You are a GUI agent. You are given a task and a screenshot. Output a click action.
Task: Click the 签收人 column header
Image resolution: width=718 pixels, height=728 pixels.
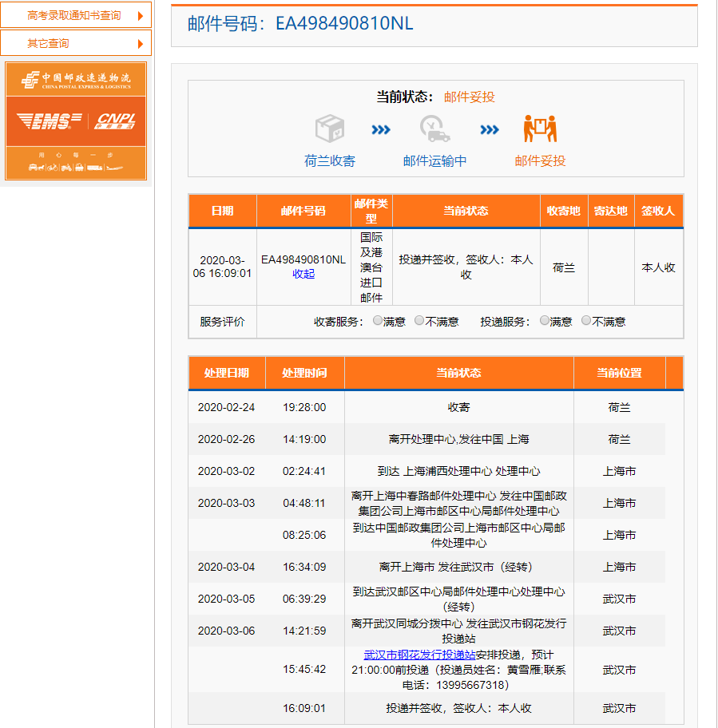[x=658, y=211]
